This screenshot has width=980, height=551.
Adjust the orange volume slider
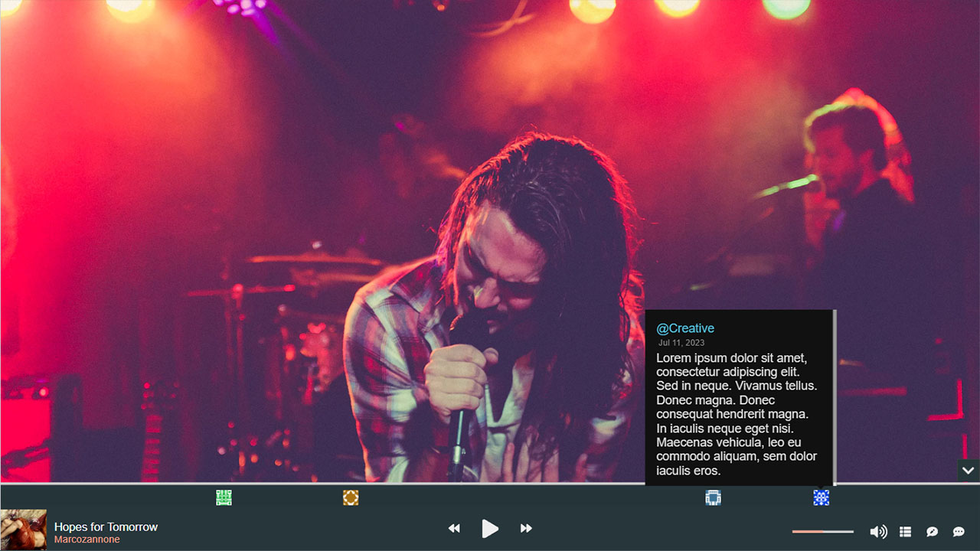pyautogui.click(x=822, y=530)
